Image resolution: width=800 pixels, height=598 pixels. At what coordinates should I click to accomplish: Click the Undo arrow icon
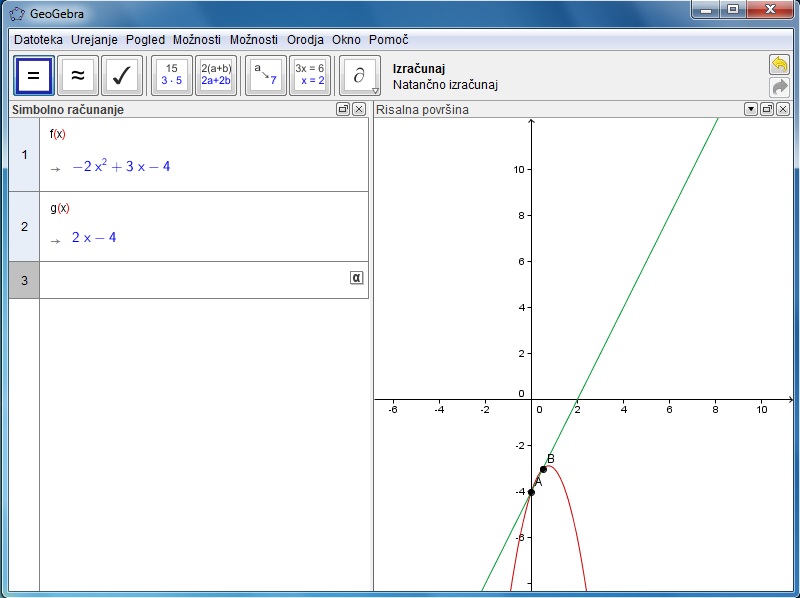(x=779, y=64)
